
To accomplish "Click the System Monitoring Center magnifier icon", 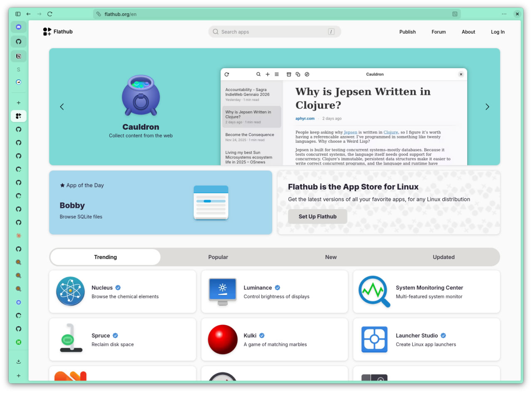I will (x=374, y=292).
